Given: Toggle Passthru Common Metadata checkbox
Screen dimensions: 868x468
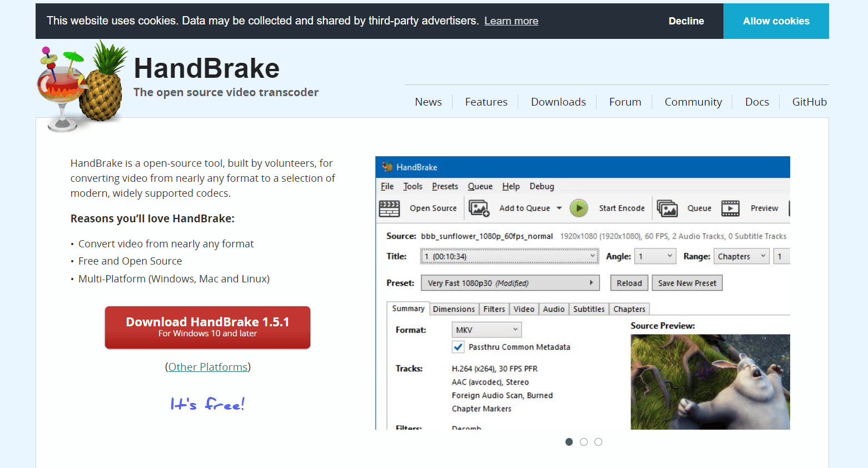Looking at the screenshot, I should click(458, 347).
